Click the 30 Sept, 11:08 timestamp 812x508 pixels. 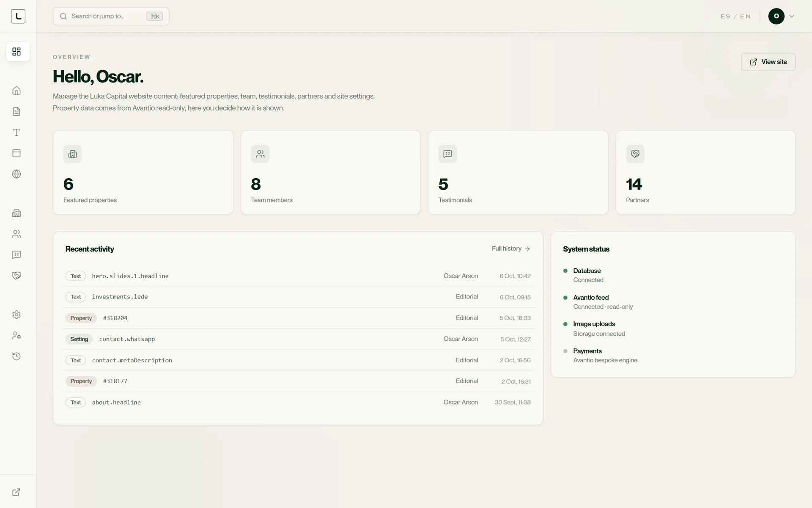[x=513, y=402]
